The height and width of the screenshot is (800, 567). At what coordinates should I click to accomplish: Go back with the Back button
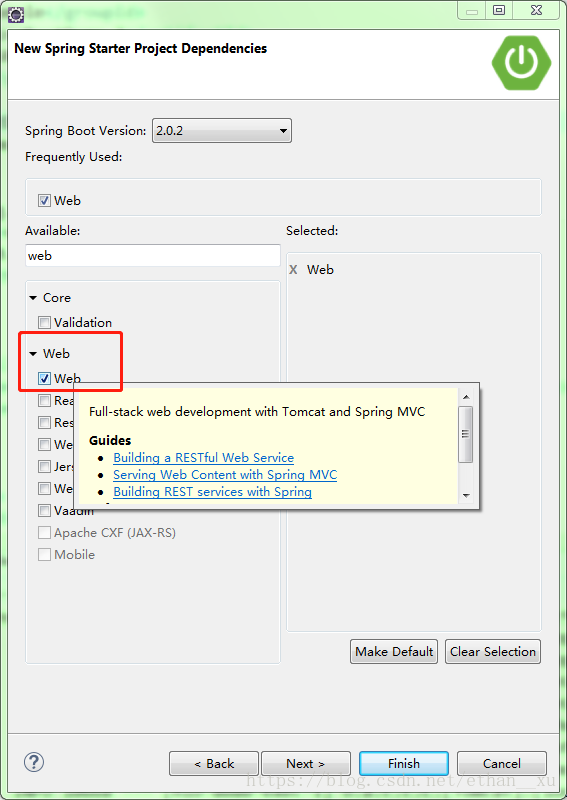(214, 763)
